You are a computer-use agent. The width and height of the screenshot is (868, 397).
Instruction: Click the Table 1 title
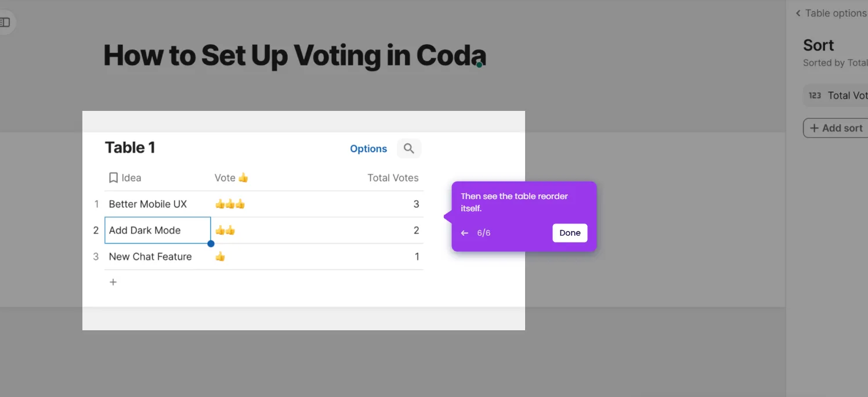130,147
